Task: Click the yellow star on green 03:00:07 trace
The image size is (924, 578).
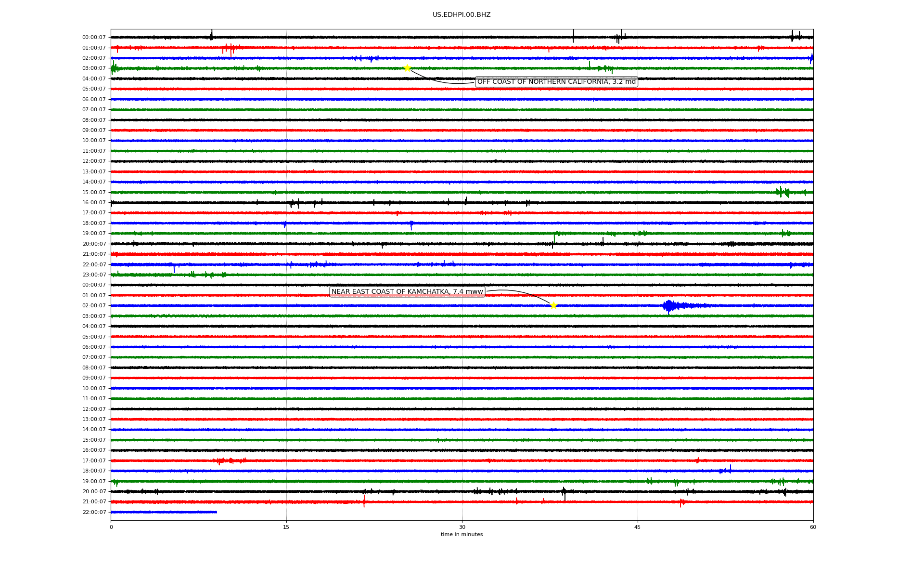Action: click(407, 68)
